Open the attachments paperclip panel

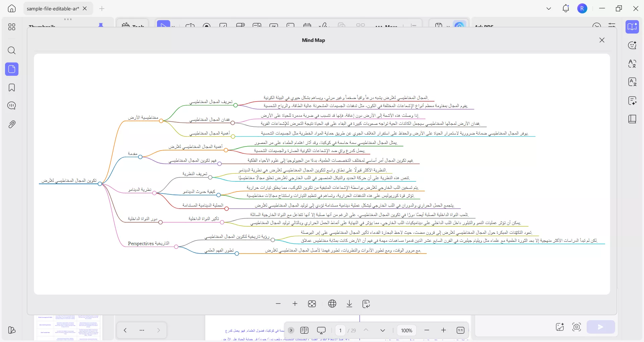point(12,124)
